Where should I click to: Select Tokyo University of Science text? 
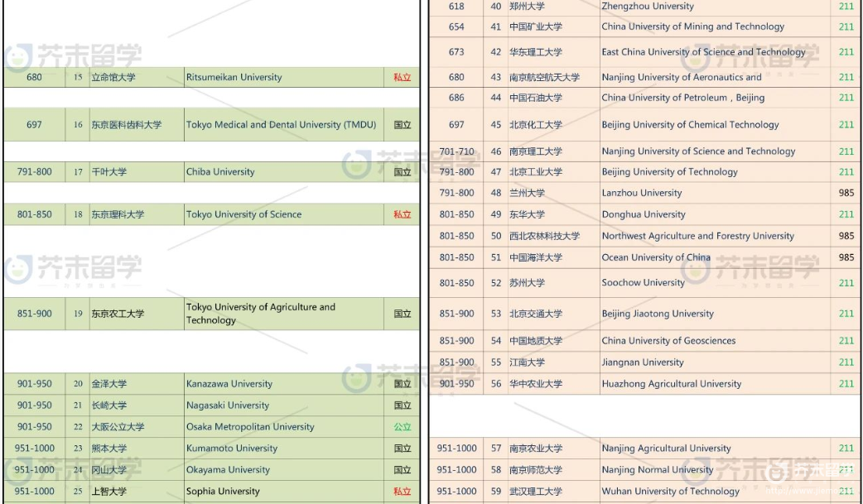(x=243, y=214)
